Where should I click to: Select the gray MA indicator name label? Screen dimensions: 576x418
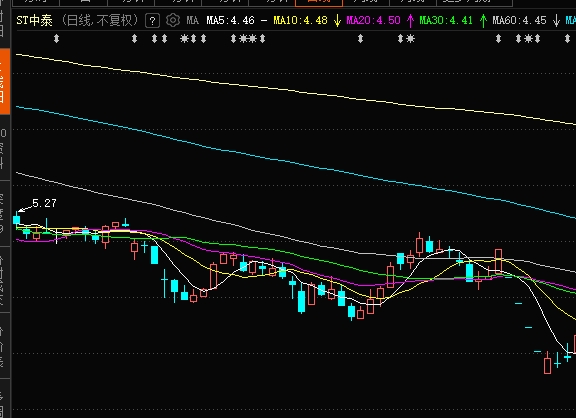(192, 20)
